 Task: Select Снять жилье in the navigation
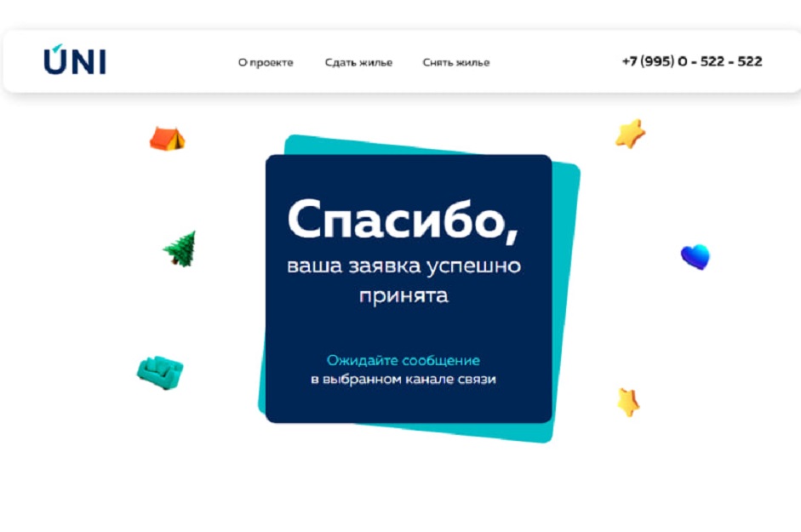pos(456,62)
